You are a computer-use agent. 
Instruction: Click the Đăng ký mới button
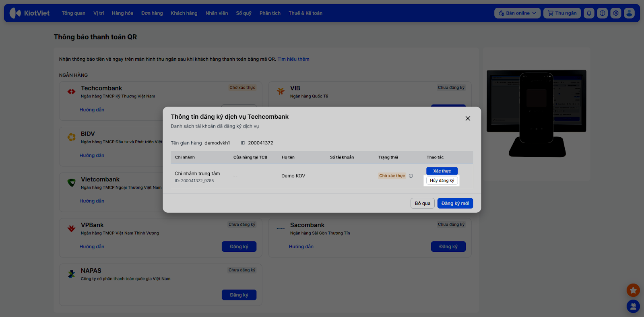click(x=455, y=203)
